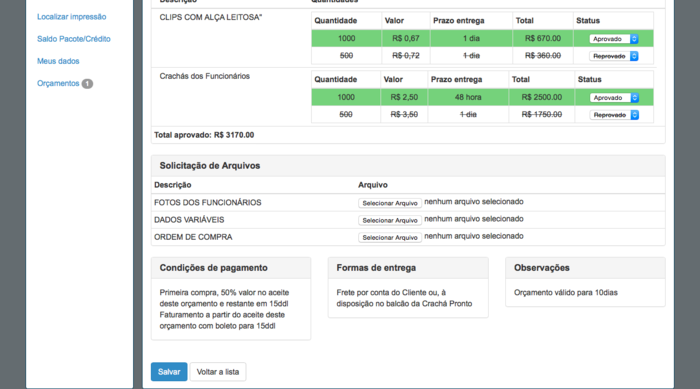Click the struck-through 'R$ 1750.00' total
Image resolution: width=700 pixels, height=389 pixels.
pos(542,114)
